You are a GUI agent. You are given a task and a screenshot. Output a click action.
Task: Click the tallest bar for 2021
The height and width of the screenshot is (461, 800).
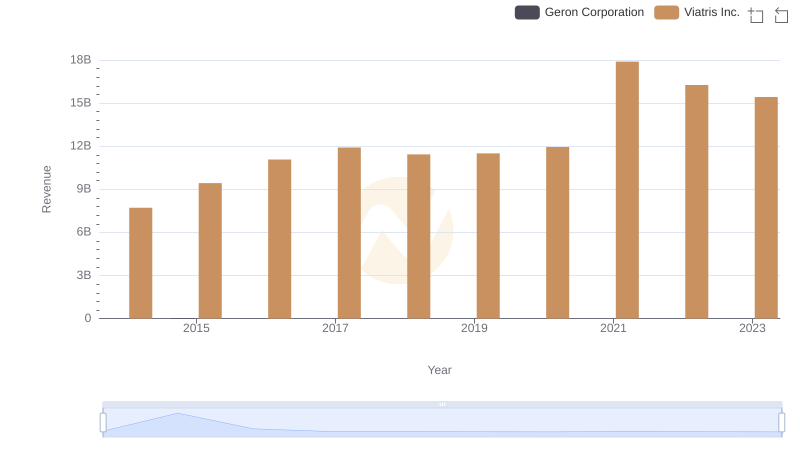click(x=627, y=190)
